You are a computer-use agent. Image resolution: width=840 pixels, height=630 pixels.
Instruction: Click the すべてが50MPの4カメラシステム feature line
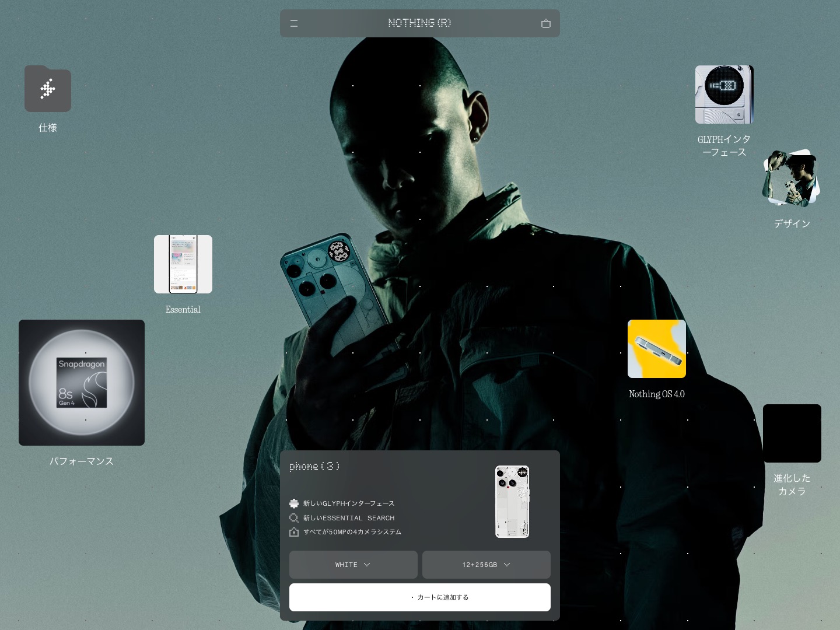pyautogui.click(x=352, y=532)
